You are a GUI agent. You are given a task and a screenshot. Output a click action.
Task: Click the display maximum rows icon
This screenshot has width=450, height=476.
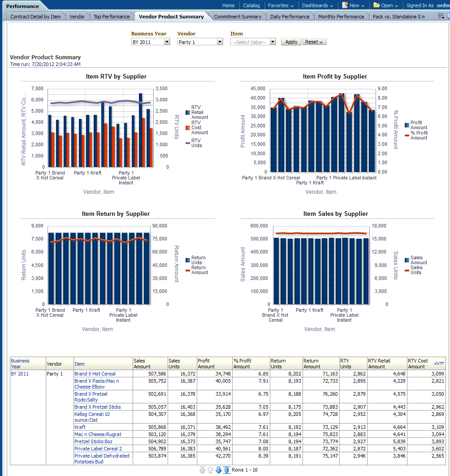click(227, 470)
